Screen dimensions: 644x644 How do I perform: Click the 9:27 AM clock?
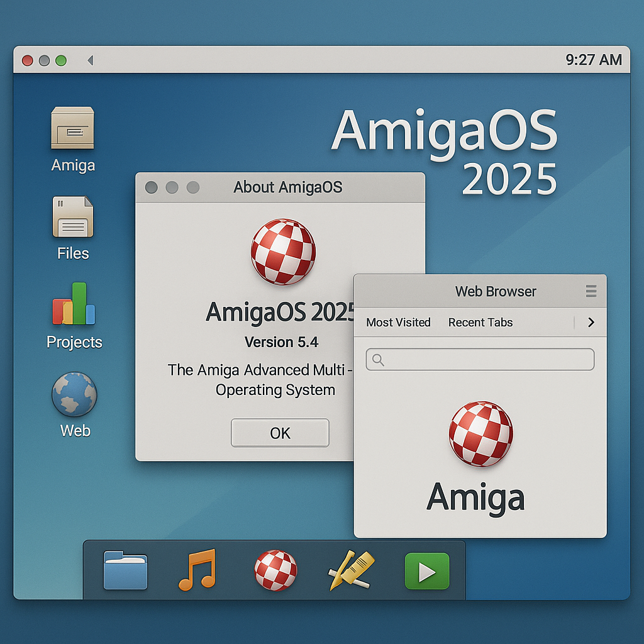(594, 60)
